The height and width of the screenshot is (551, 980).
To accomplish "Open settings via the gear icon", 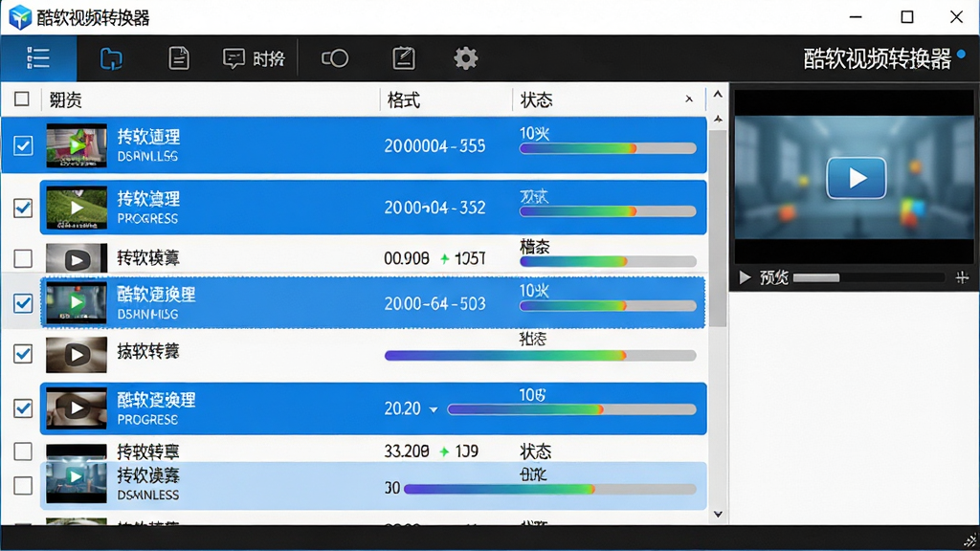I will pos(466,58).
